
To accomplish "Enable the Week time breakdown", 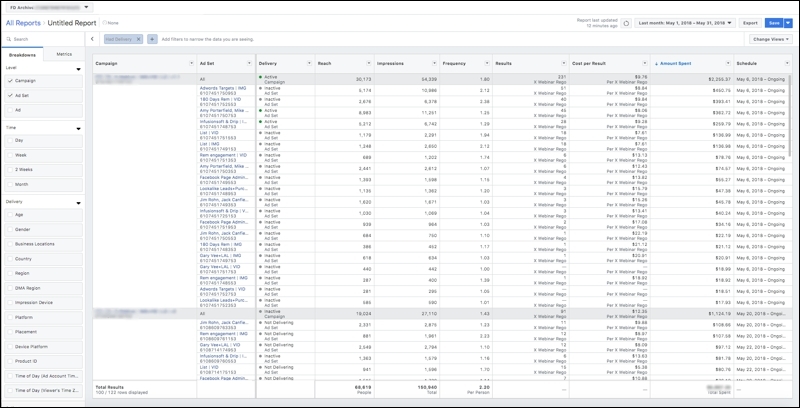I will [10, 155].
